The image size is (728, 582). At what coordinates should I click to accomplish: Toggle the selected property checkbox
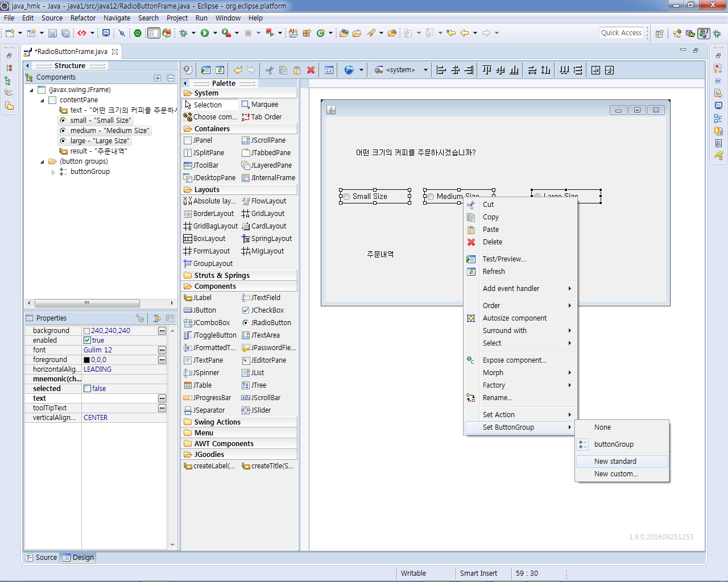[87, 389]
